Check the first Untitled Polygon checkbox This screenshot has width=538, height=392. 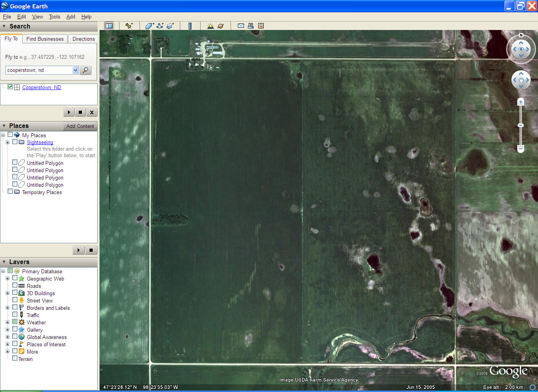click(15, 162)
